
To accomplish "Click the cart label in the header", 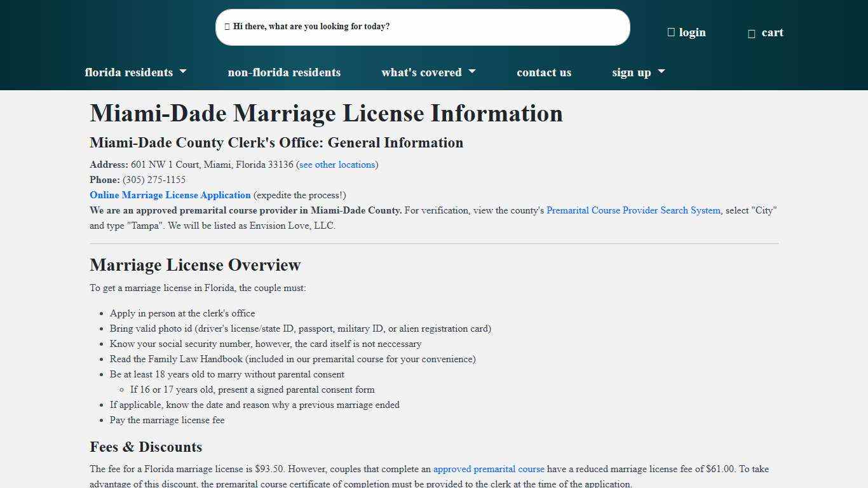I will pos(773,32).
